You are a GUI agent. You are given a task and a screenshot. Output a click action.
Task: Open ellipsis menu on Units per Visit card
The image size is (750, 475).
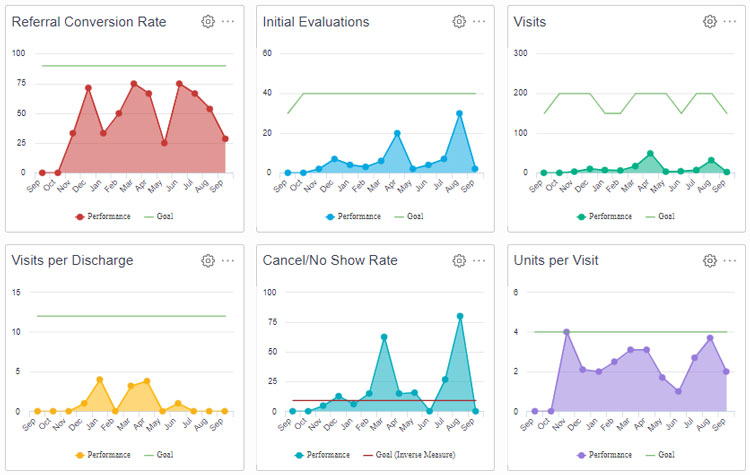click(730, 261)
